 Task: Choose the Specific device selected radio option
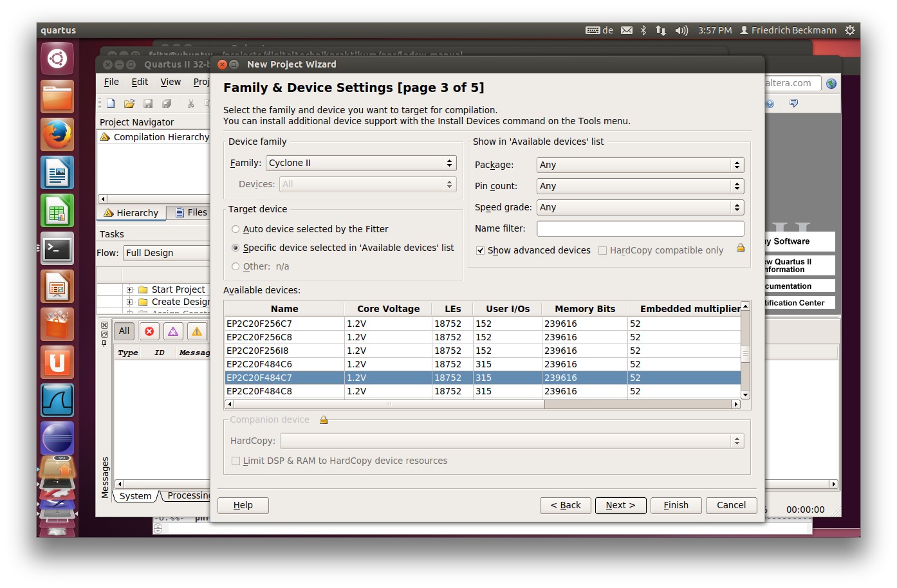[x=236, y=248]
